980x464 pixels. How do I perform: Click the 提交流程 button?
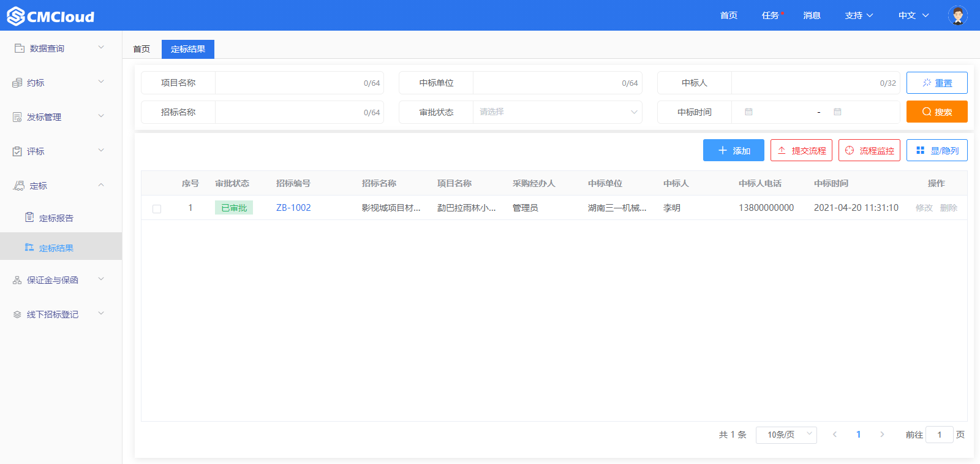point(801,150)
